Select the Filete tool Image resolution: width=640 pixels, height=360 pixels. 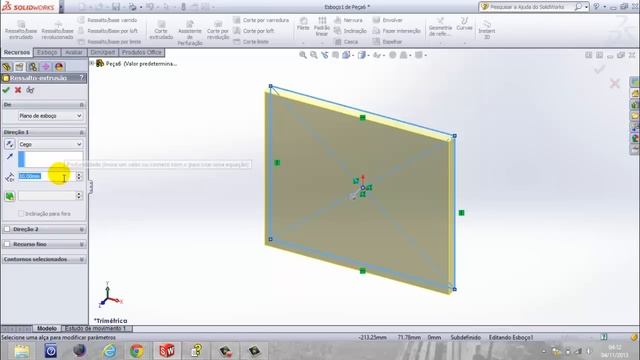click(303, 24)
